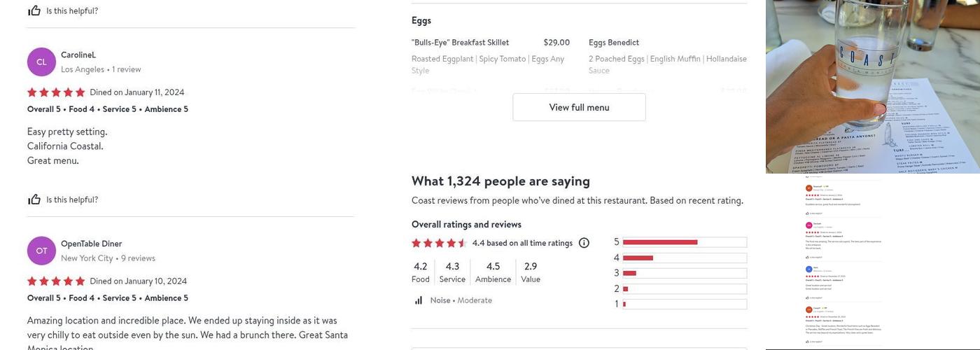Viewport: 980px width, 350px height.
Task: Filter reviews by the 4-star rating bar
Action: click(x=684, y=258)
